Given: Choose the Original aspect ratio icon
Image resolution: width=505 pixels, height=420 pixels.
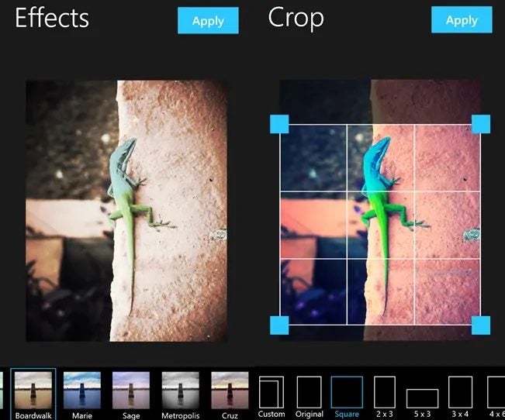Looking at the screenshot, I should [x=309, y=392].
